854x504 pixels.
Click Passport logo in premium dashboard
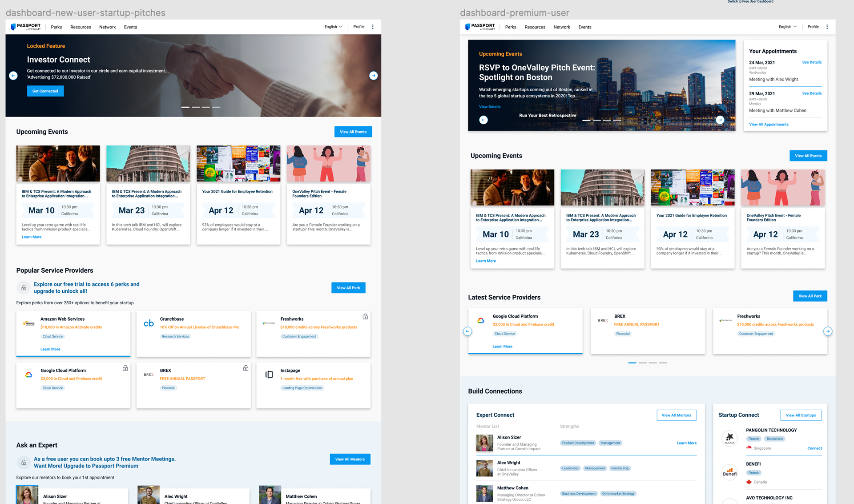click(x=480, y=27)
